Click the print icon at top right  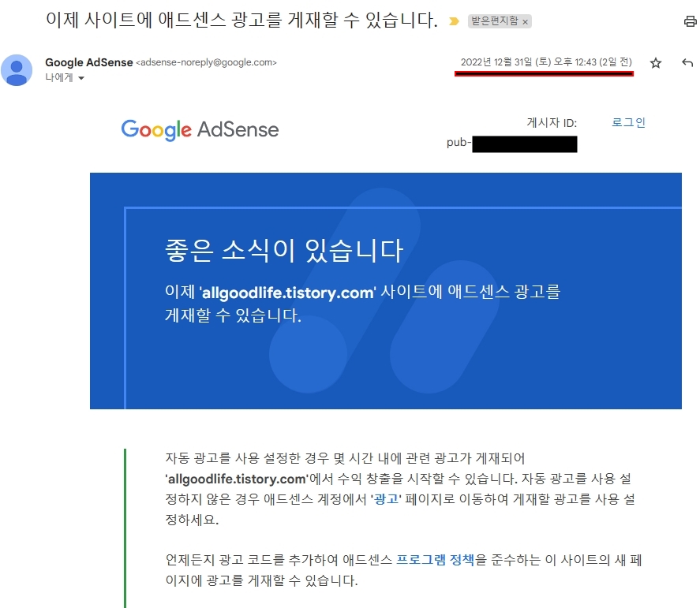click(x=691, y=21)
